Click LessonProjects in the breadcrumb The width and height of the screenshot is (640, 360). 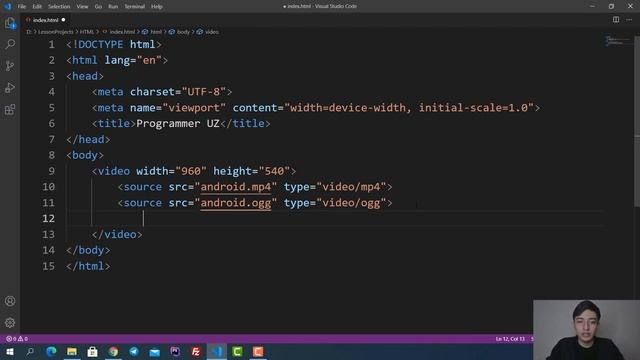point(56,32)
